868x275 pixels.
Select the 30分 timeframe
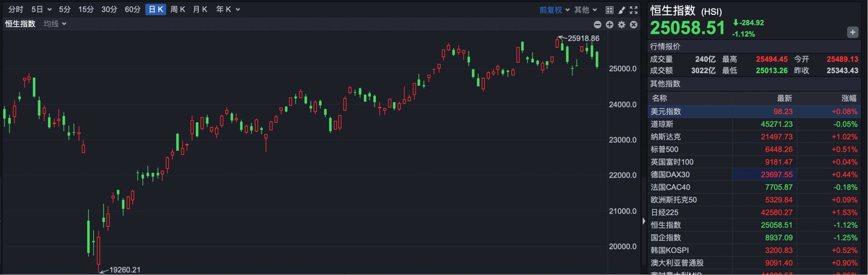point(109,9)
